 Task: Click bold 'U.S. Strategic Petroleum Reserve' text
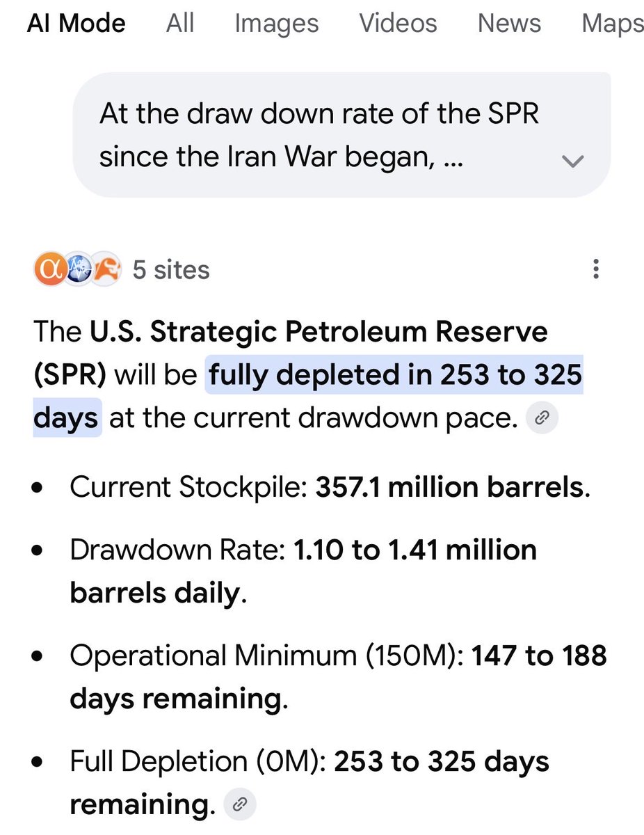(x=319, y=333)
